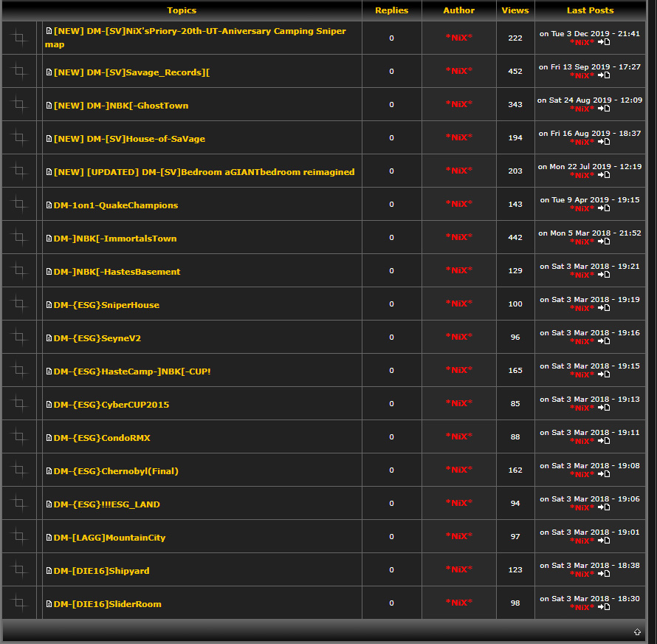Open topic DM-{ESG}SniperHouse
The width and height of the screenshot is (657, 644).
(106, 305)
